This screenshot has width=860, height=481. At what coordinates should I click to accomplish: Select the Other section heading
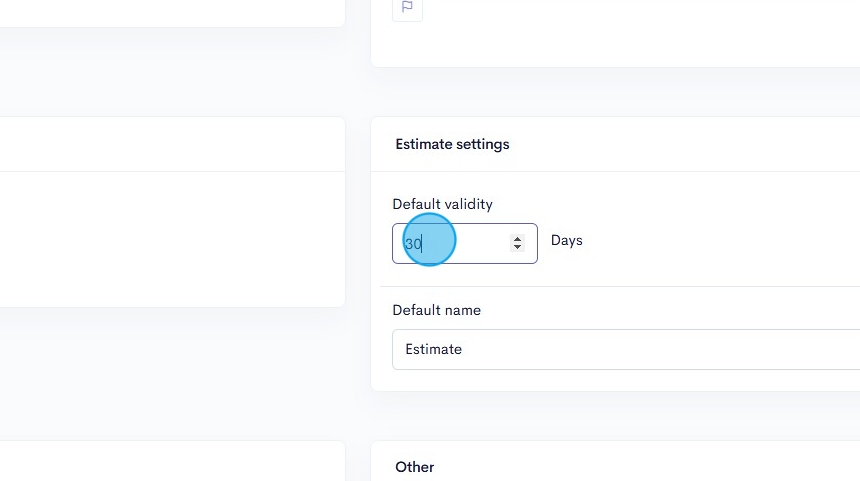(x=414, y=467)
